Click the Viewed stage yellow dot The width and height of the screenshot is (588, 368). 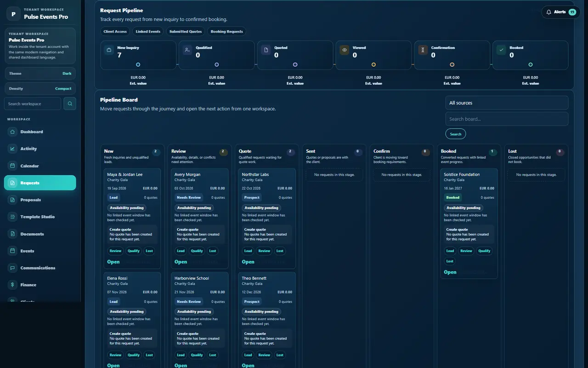[x=373, y=65]
